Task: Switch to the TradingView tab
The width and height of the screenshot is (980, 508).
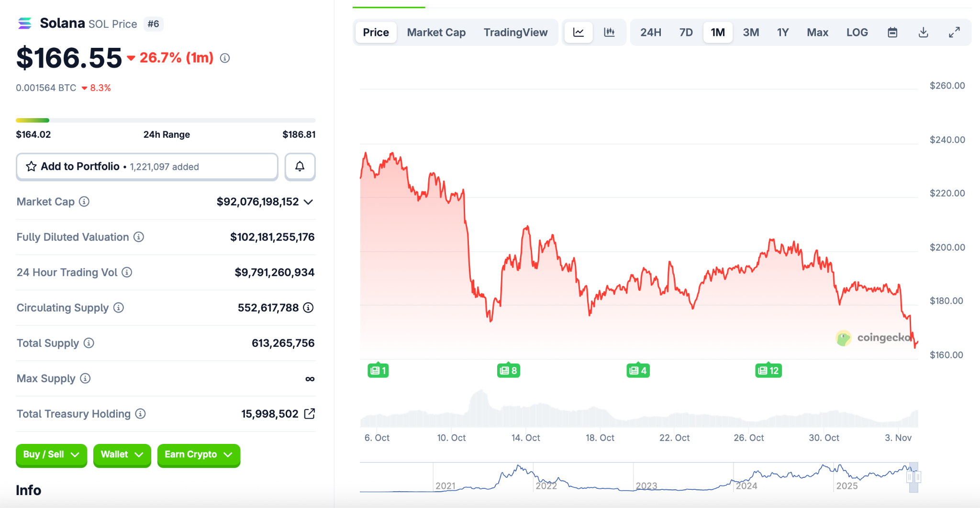Action: [515, 33]
